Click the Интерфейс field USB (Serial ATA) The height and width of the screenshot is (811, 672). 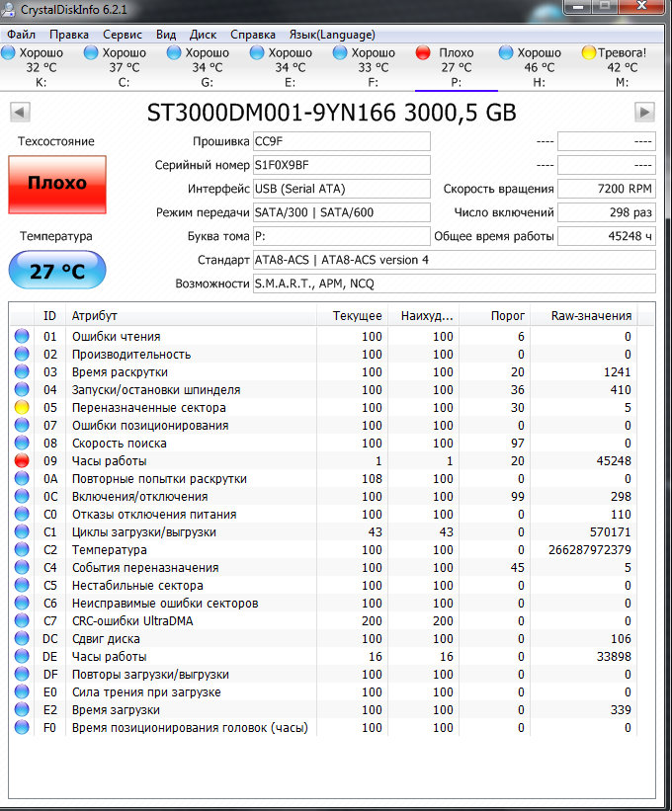pyautogui.click(x=341, y=189)
